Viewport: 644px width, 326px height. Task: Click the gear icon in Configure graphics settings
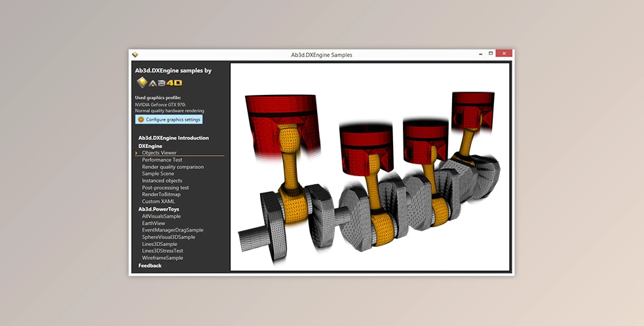pos(141,120)
